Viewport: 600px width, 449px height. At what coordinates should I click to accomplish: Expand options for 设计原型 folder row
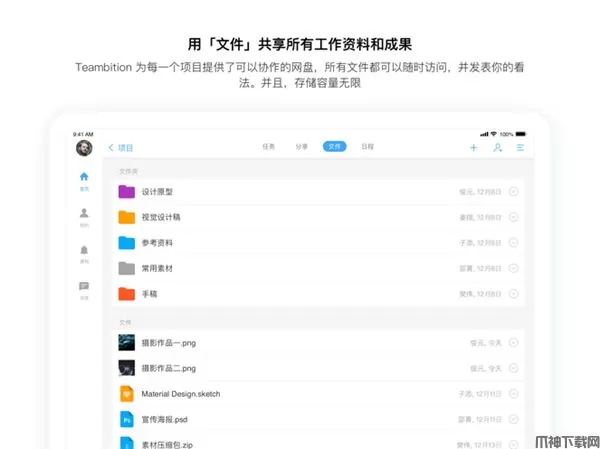tap(514, 191)
